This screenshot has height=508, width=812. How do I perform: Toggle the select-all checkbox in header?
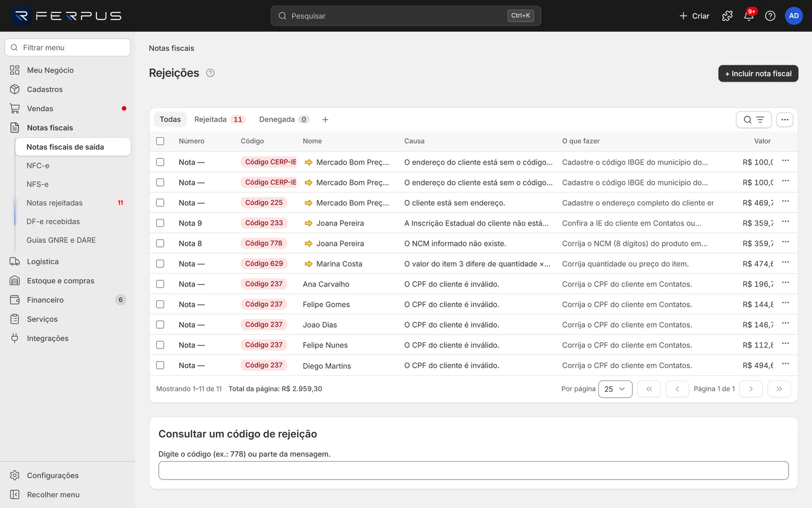pos(160,141)
